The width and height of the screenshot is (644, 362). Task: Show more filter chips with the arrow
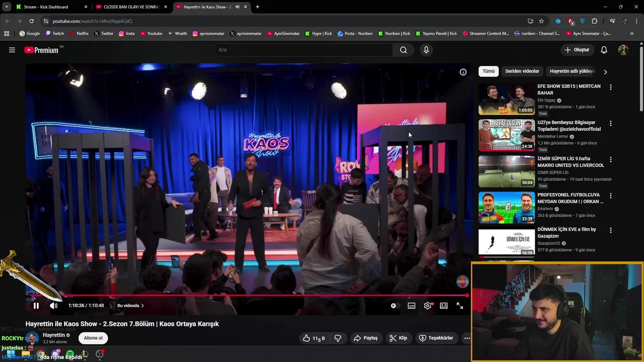tap(605, 72)
